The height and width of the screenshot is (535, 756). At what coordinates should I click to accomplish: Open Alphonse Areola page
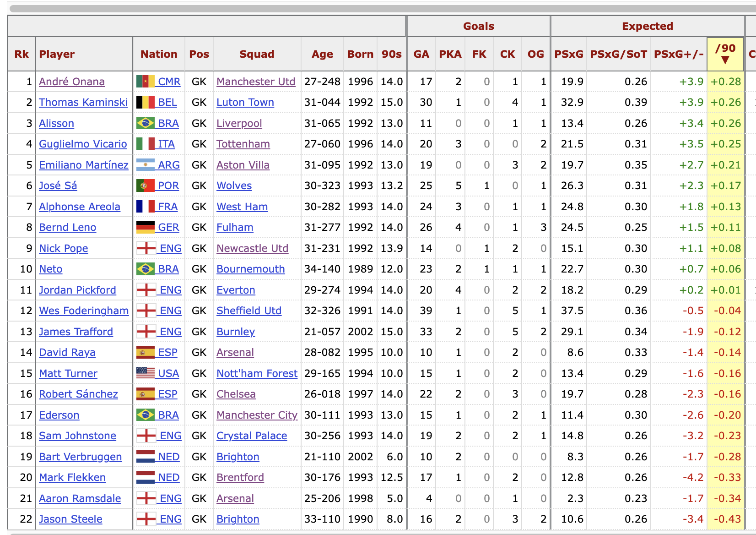click(x=80, y=207)
